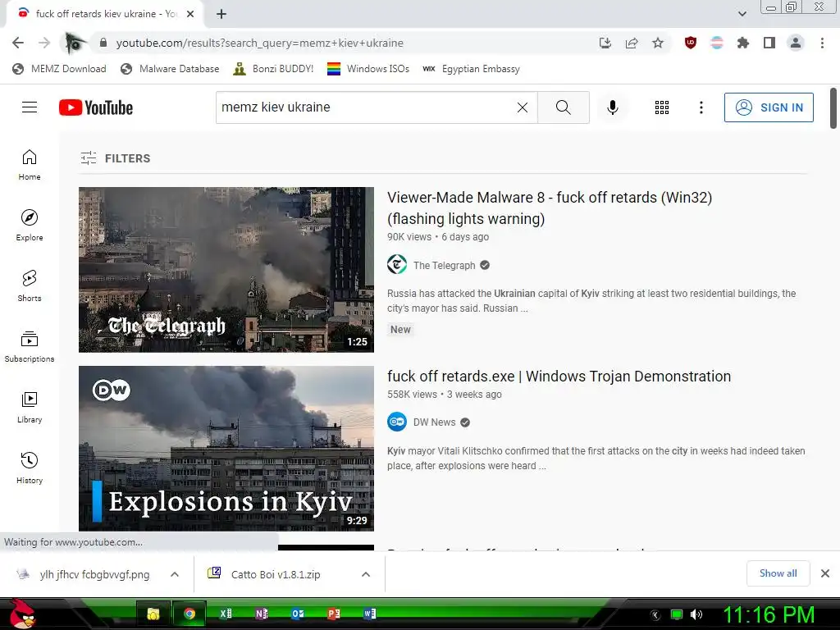
Task: Open Viewer-Made Malware 8 video title
Action: click(550, 208)
